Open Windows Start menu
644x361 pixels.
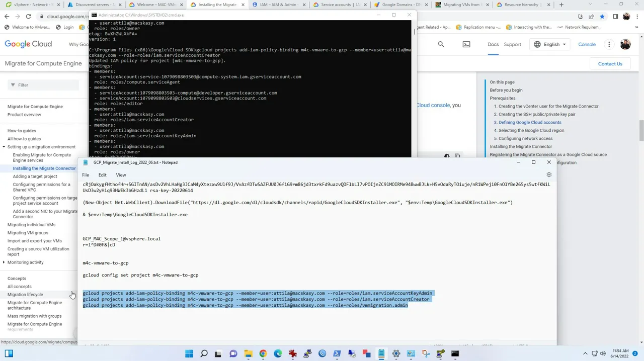point(189,353)
